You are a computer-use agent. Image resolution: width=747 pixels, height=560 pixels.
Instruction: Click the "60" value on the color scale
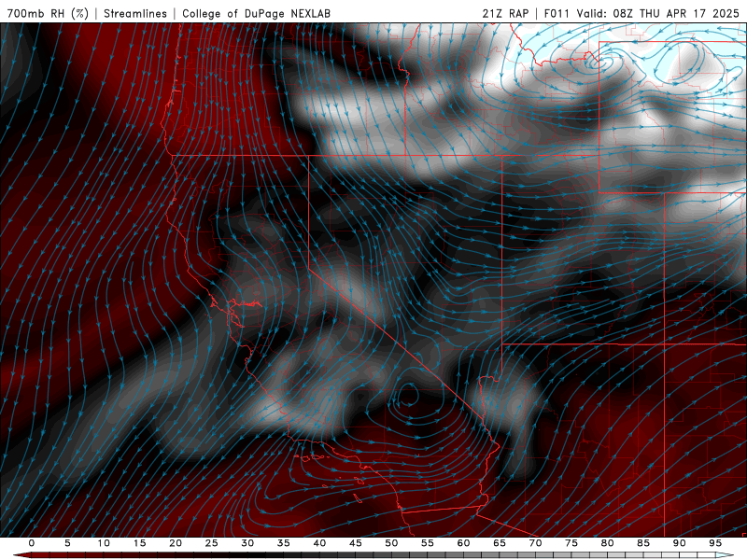[463, 543]
